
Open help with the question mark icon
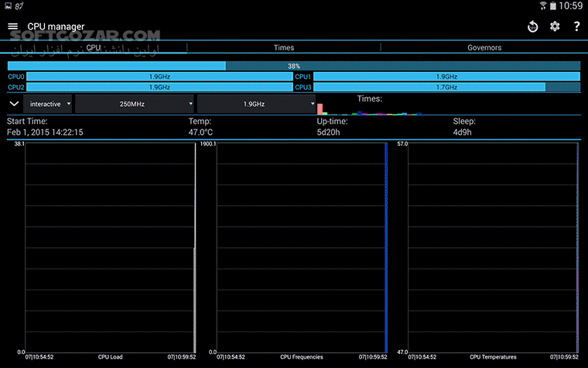point(576,27)
